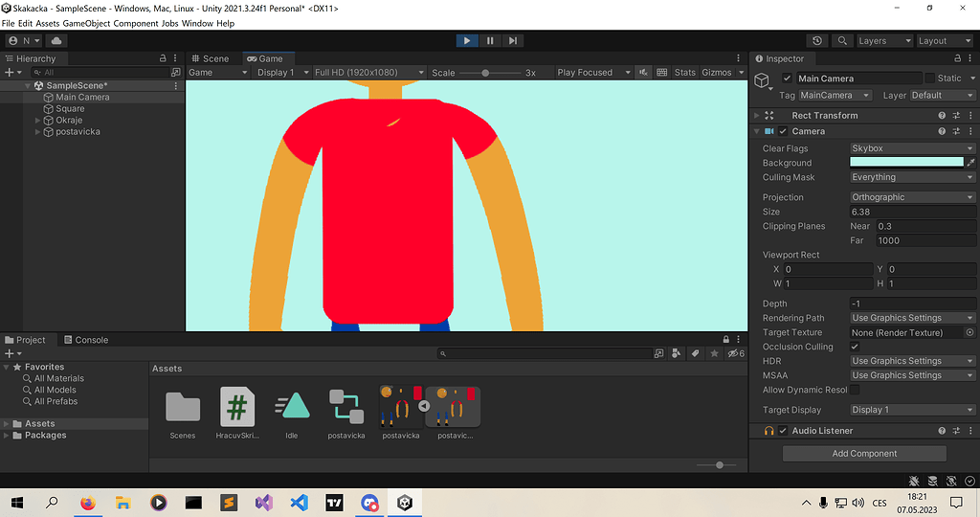Expand the postavicka object in Hierarchy
Viewport: 980px width, 517px height.
click(x=37, y=132)
